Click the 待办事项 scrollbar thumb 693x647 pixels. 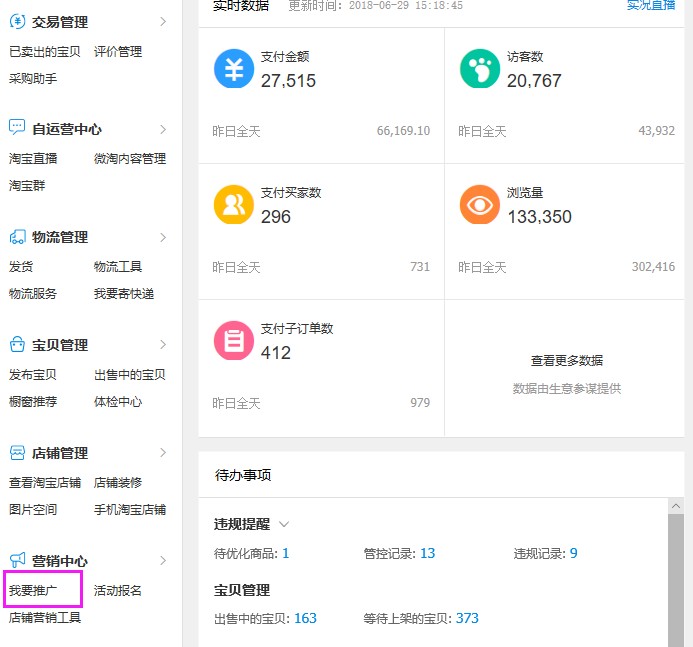click(x=676, y=580)
